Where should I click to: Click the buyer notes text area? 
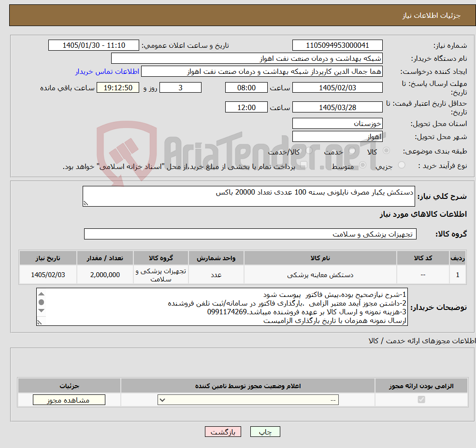pos(222,307)
